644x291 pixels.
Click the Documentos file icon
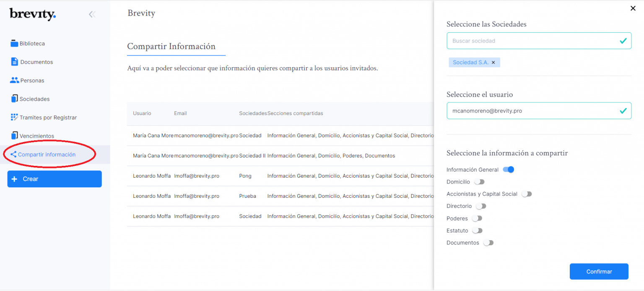[x=14, y=62]
